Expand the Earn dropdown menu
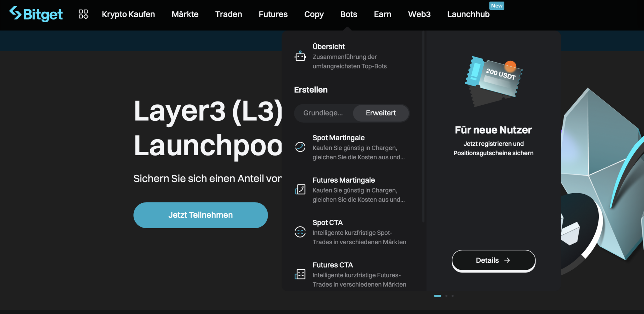 382,14
